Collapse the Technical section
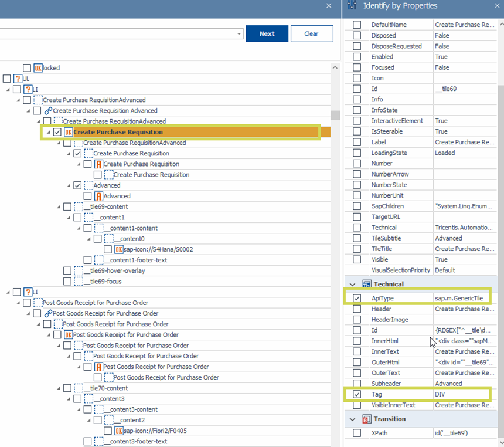The image size is (504, 447). 352,284
